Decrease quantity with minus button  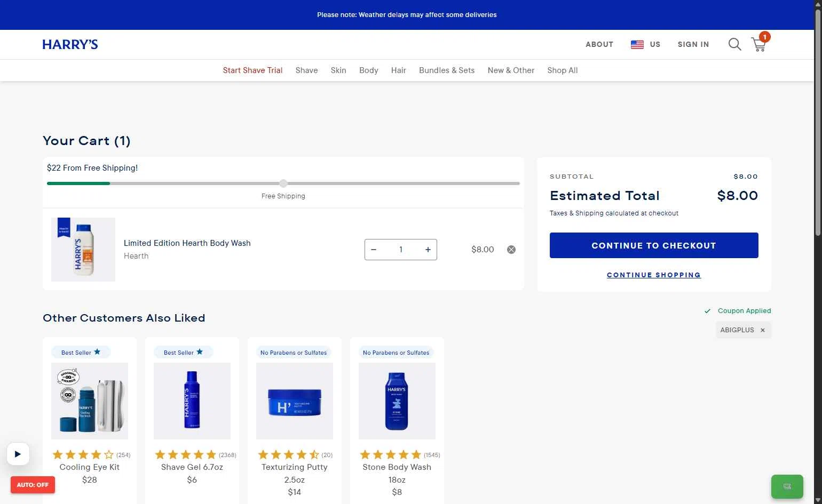374,250
